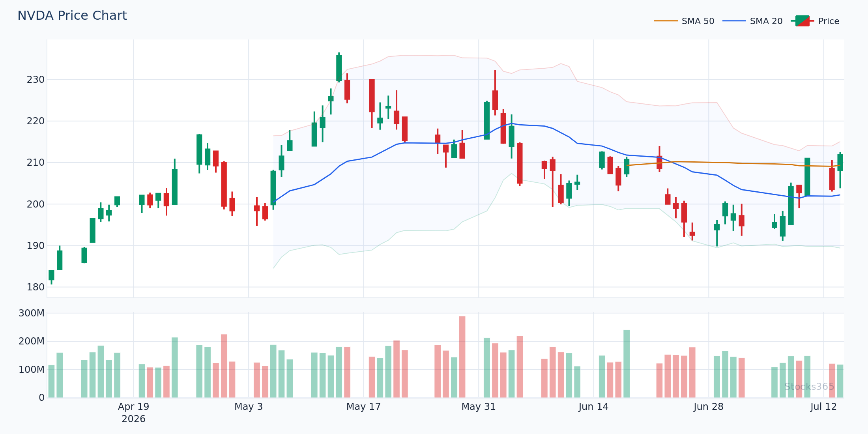
Task: Click the 300M volume axis label
Action: coord(32,313)
